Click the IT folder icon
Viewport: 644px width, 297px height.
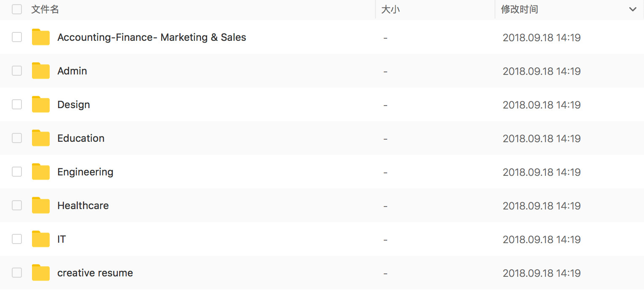point(41,239)
